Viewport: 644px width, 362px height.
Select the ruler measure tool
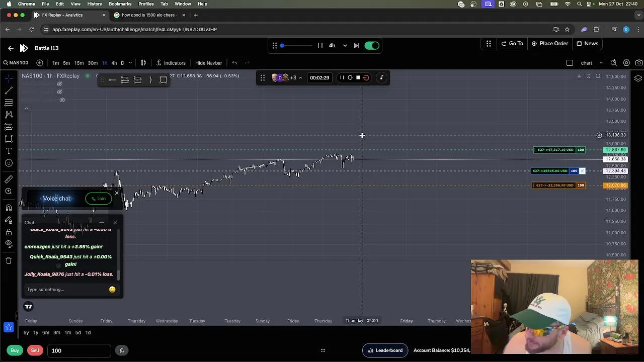[x=9, y=179]
